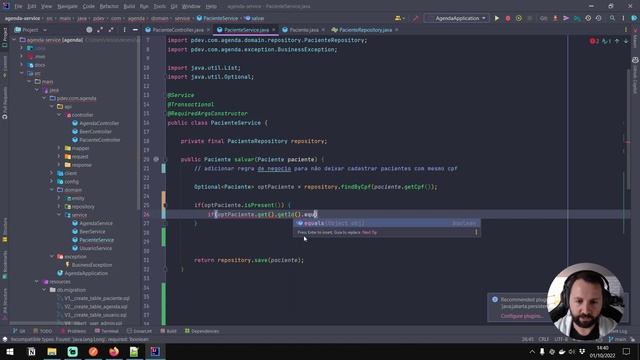Open Project panel options three-dots icon
This screenshot has width=640, height=360.
pos(124,30)
